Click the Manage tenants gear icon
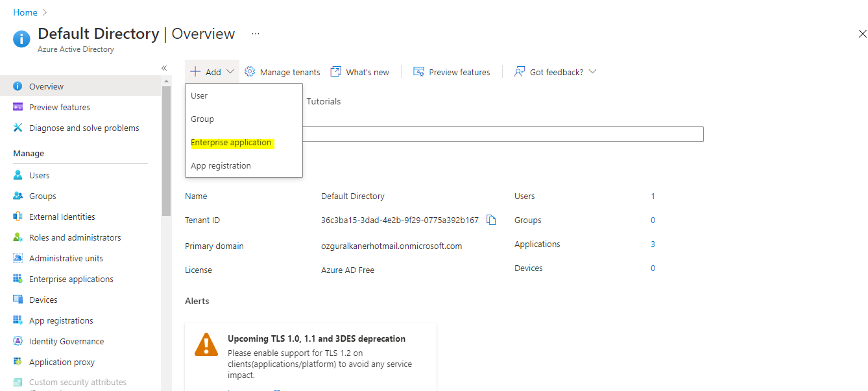 [x=250, y=71]
